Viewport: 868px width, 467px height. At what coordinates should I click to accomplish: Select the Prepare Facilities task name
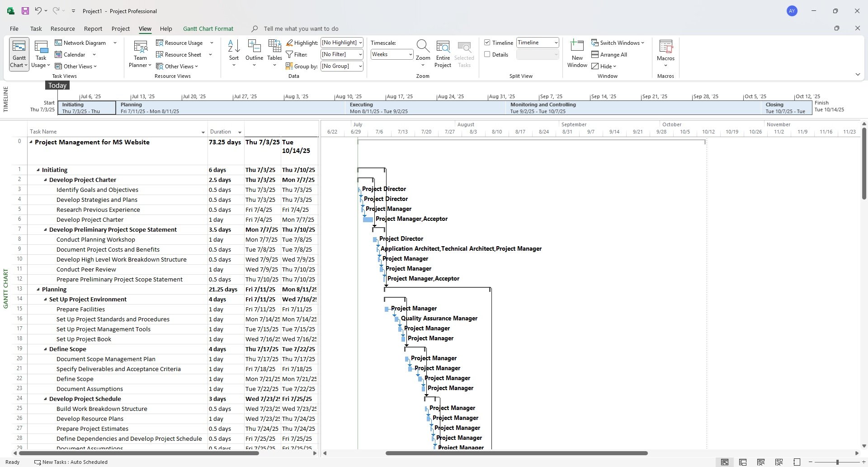point(80,310)
